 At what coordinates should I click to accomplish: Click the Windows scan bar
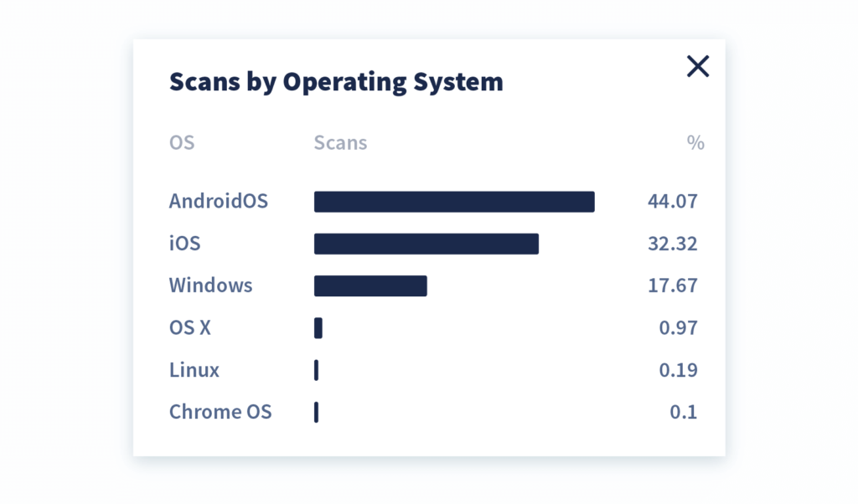pyautogui.click(x=370, y=285)
